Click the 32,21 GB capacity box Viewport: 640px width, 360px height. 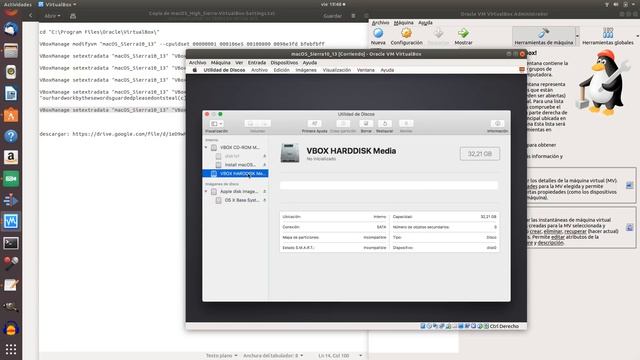(480, 154)
